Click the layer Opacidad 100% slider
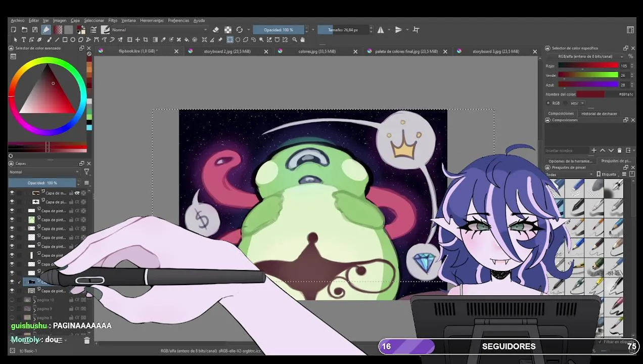Screen dimensions: 643x364 pyautogui.click(x=43, y=183)
